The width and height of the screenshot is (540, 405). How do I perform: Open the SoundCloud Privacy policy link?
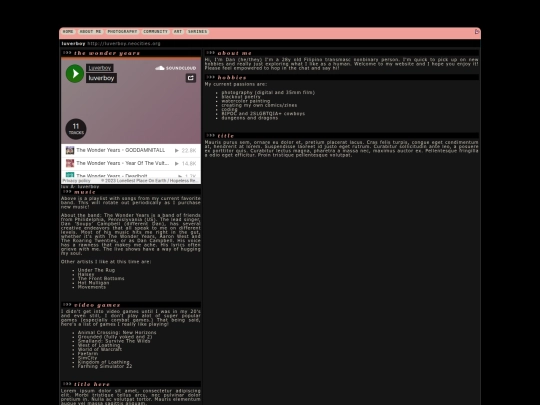[x=76, y=180]
